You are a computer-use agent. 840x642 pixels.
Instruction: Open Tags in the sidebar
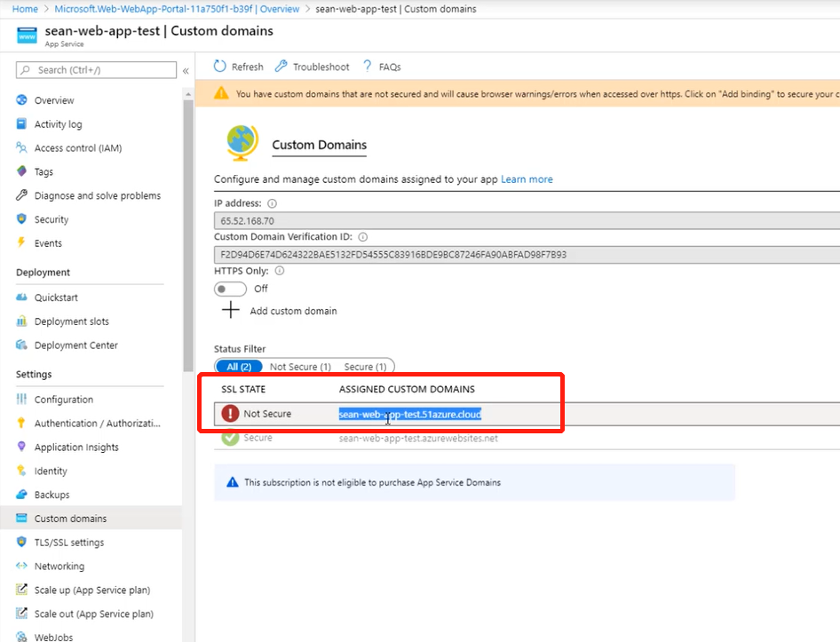(44, 171)
